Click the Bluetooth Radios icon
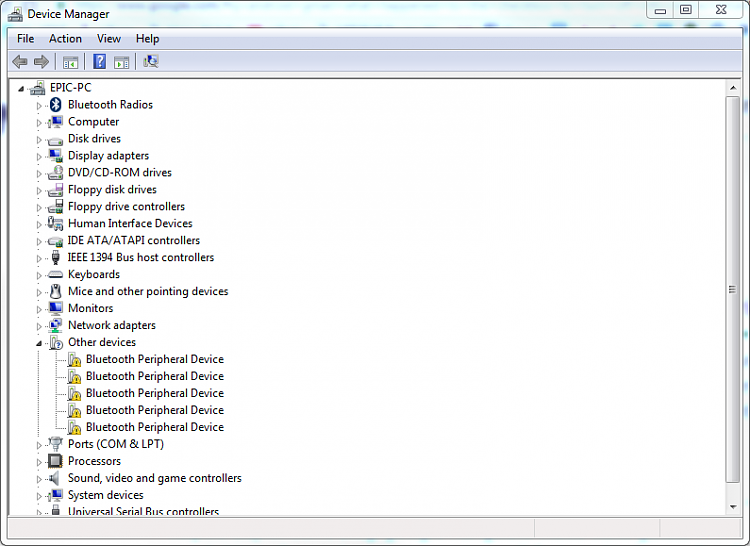The image size is (750, 546). pos(55,104)
